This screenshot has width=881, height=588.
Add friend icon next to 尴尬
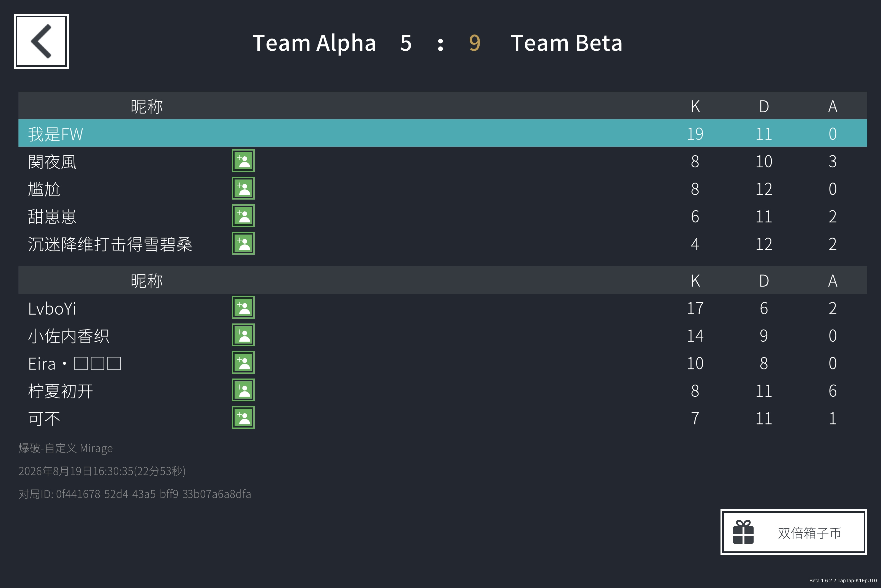[x=243, y=188]
